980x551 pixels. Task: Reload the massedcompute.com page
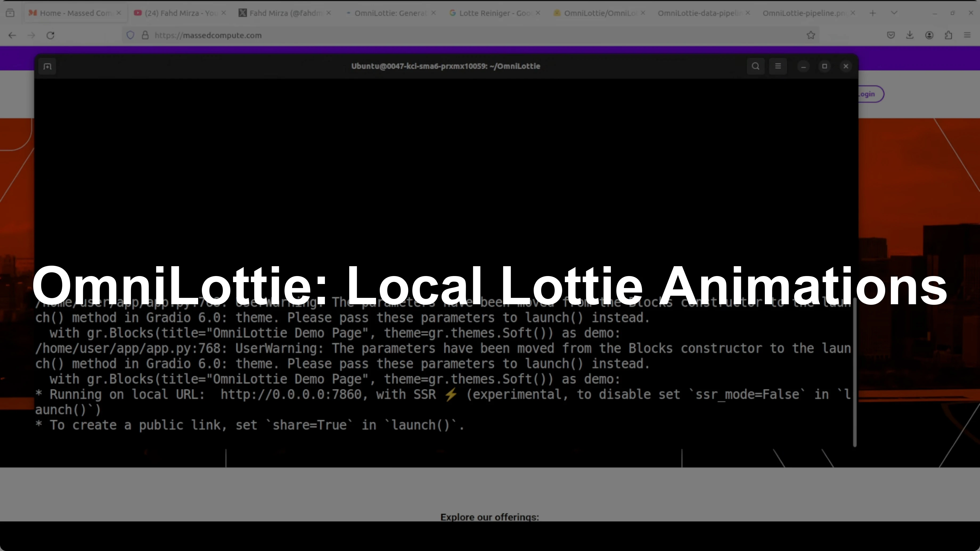pyautogui.click(x=50, y=35)
